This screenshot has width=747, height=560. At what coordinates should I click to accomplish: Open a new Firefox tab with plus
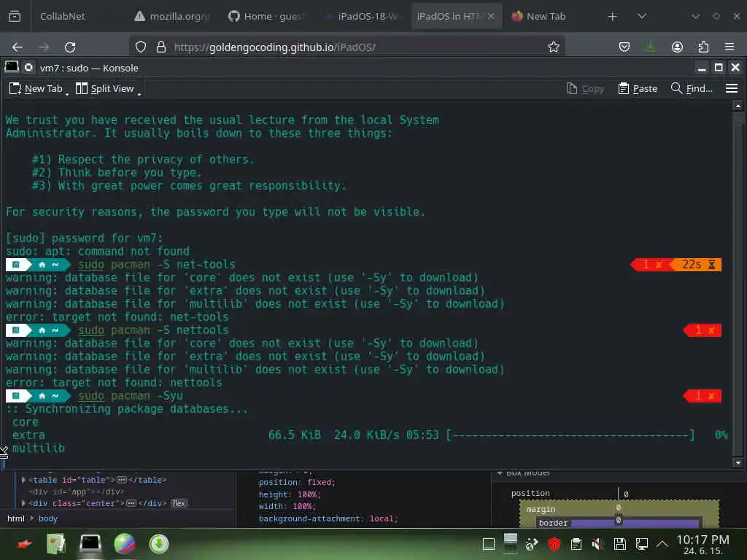(612, 17)
